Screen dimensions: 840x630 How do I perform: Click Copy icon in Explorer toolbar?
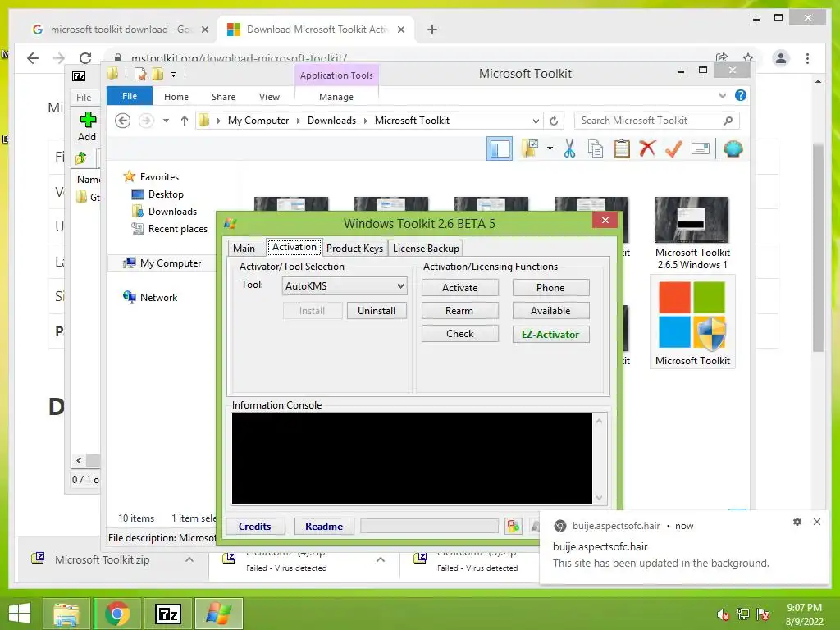[x=596, y=149]
